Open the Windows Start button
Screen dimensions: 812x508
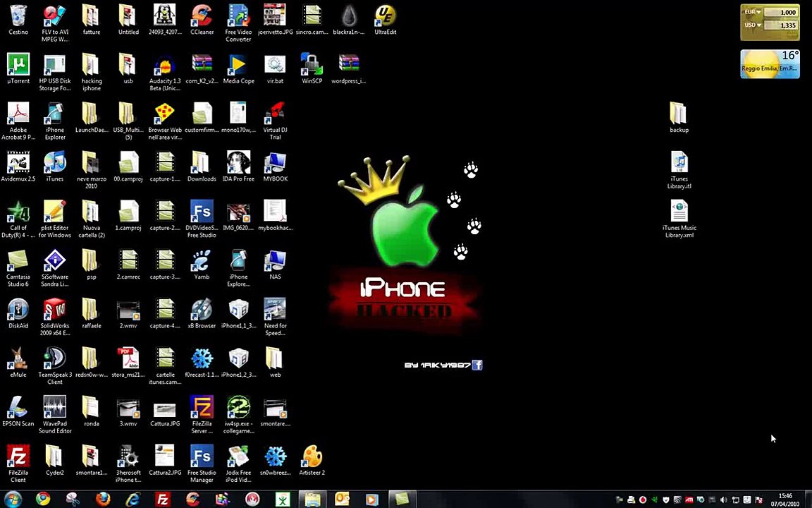click(x=13, y=499)
